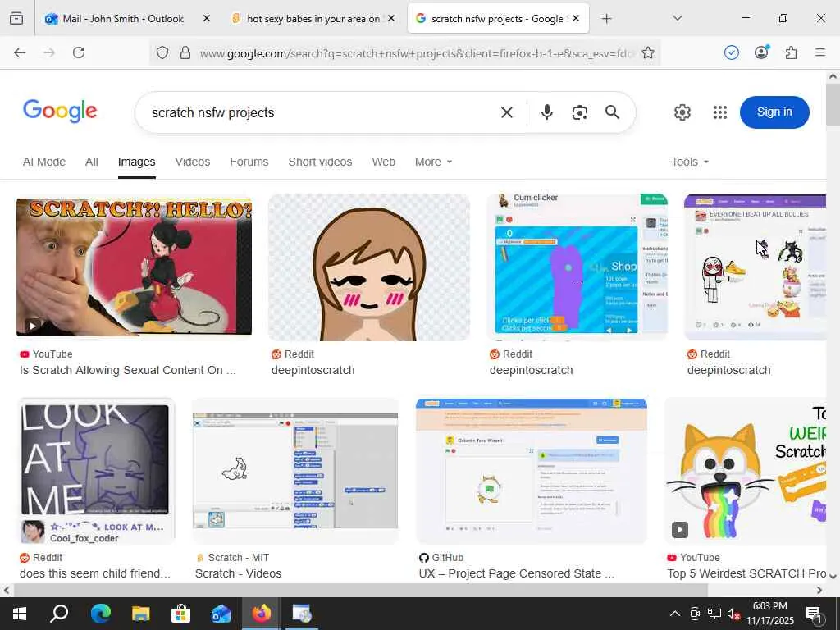
Task: Open the Google apps grid
Action: pyautogui.click(x=720, y=112)
